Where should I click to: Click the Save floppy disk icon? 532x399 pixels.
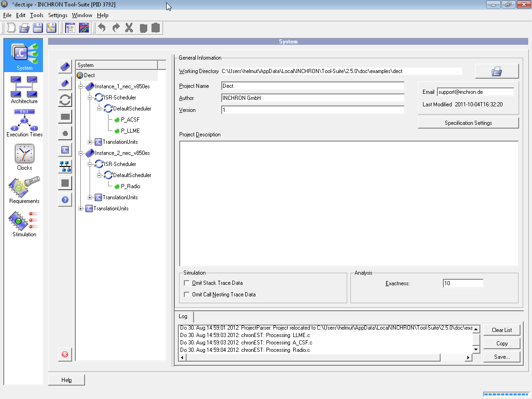pyautogui.click(x=38, y=28)
